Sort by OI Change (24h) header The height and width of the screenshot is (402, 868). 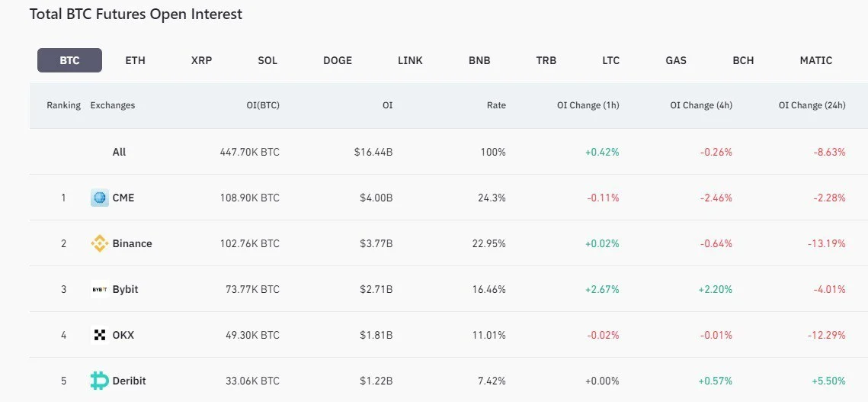[x=812, y=105]
